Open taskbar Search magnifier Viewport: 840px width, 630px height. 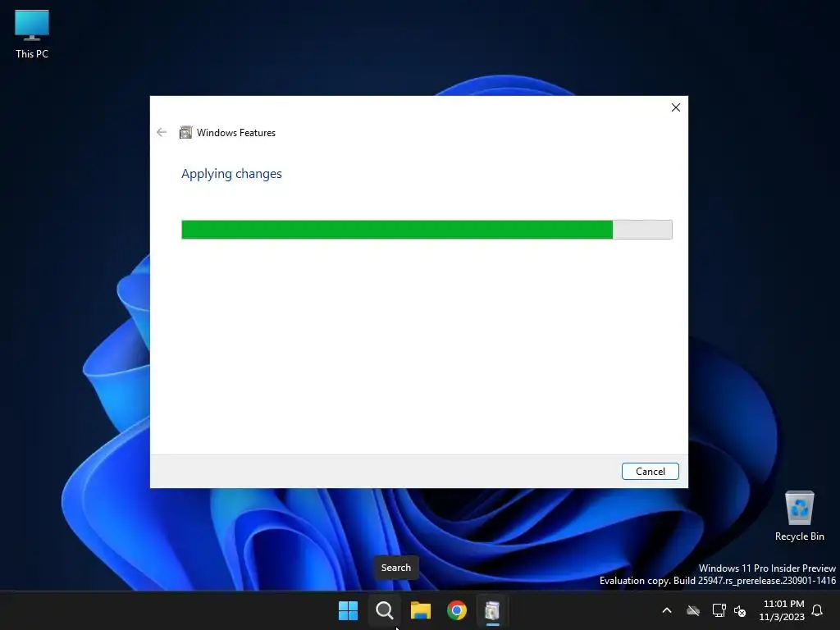click(384, 610)
